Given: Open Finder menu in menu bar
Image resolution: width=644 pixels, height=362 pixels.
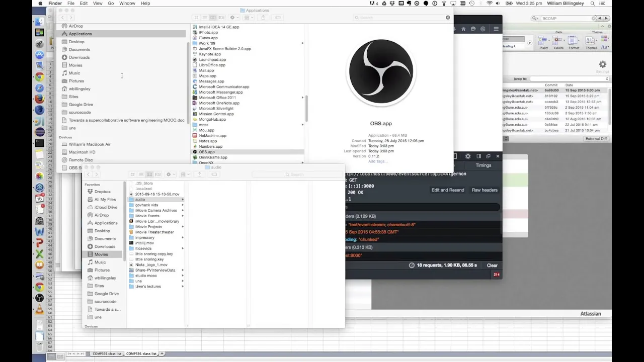Looking at the screenshot, I should [55, 4].
